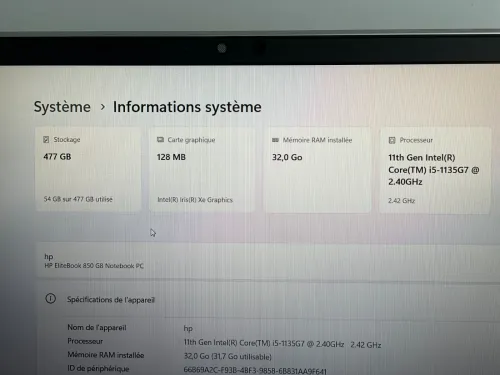This screenshot has width=500, height=375.
Task: Click the Processeur chip icon
Action: coord(392,140)
